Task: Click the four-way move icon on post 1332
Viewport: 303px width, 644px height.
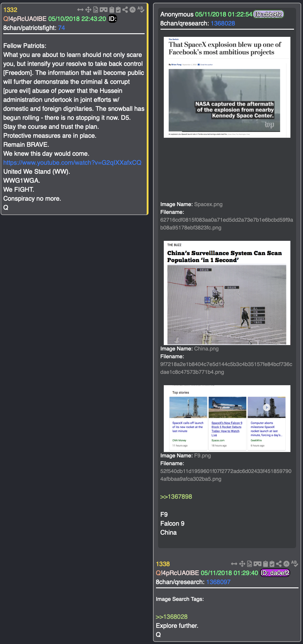Action: point(88,10)
